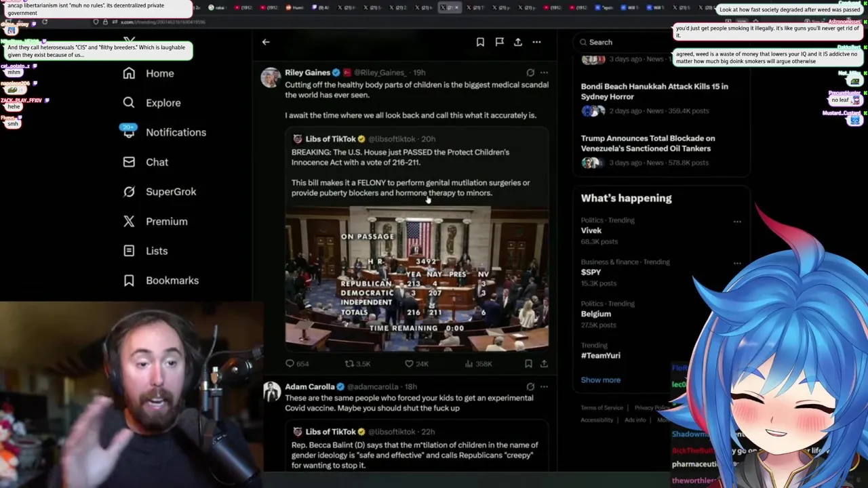Click the active X browser tab
Viewport: 868px width, 488px height.
point(449,7)
